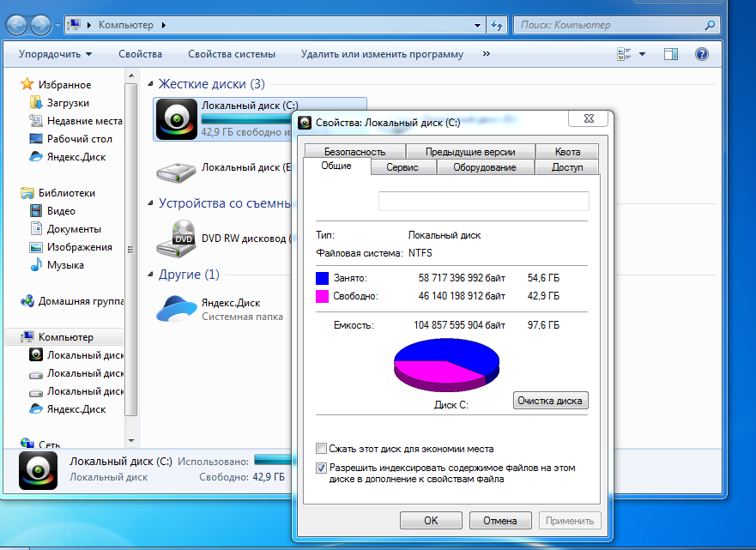
Task: Open the Безопасность tab
Action: tap(354, 152)
